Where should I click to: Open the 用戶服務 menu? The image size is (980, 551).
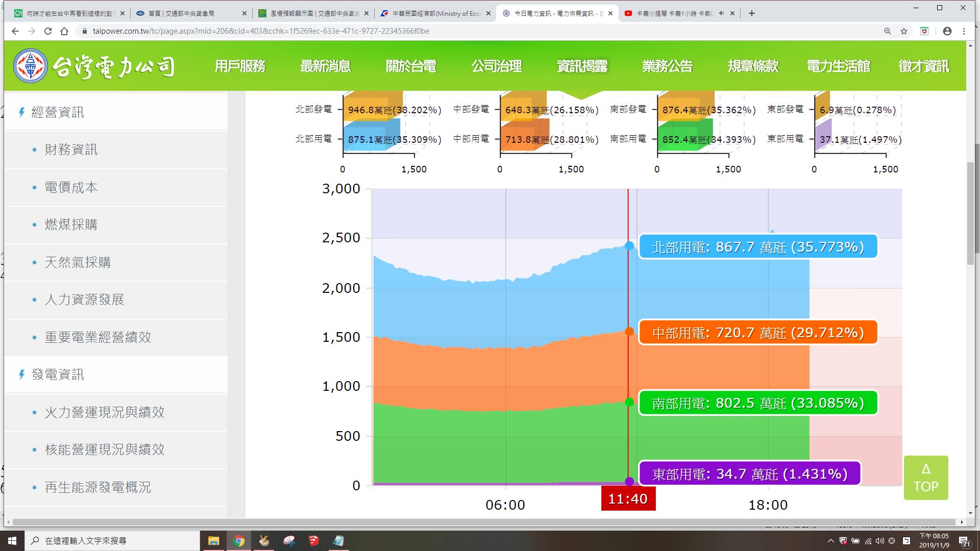click(x=240, y=66)
